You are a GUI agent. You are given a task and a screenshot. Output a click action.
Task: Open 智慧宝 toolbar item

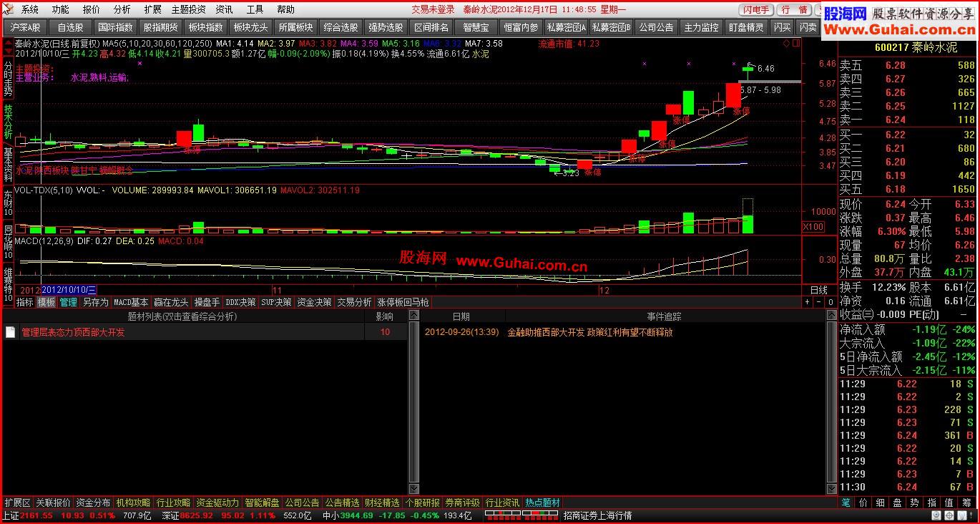[x=476, y=27]
